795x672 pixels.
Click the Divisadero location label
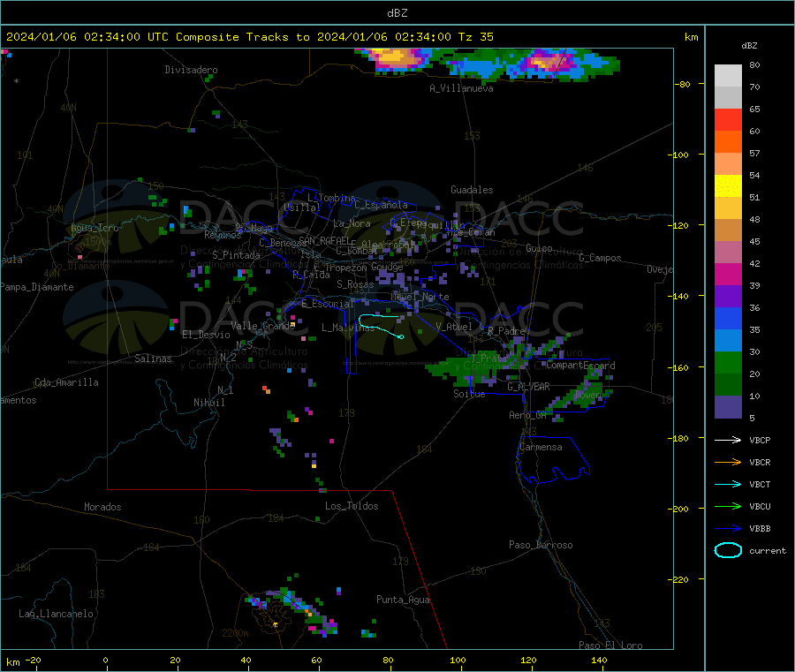click(191, 70)
